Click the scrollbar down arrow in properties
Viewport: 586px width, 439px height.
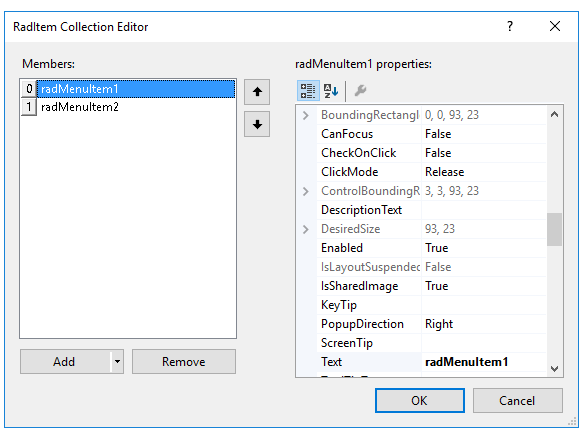555,368
